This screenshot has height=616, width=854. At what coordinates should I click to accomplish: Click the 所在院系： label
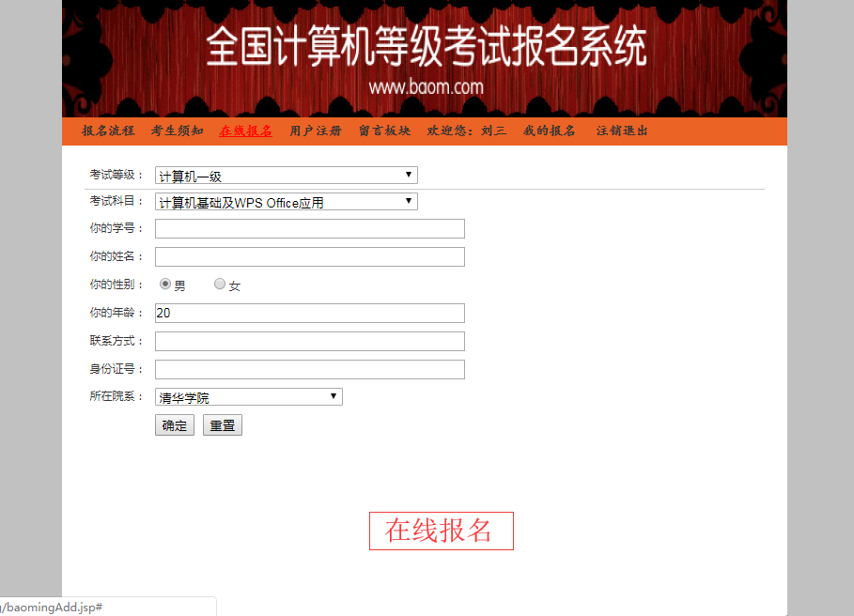point(116,396)
